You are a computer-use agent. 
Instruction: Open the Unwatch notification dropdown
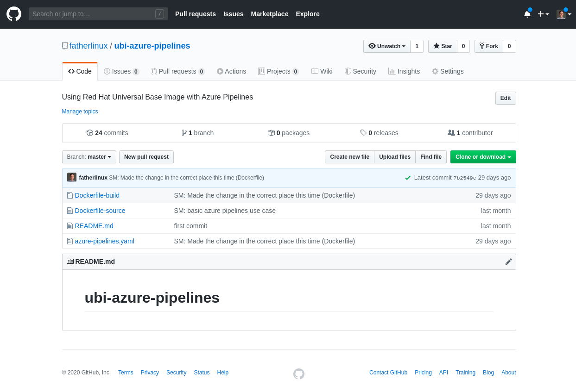[x=387, y=46]
